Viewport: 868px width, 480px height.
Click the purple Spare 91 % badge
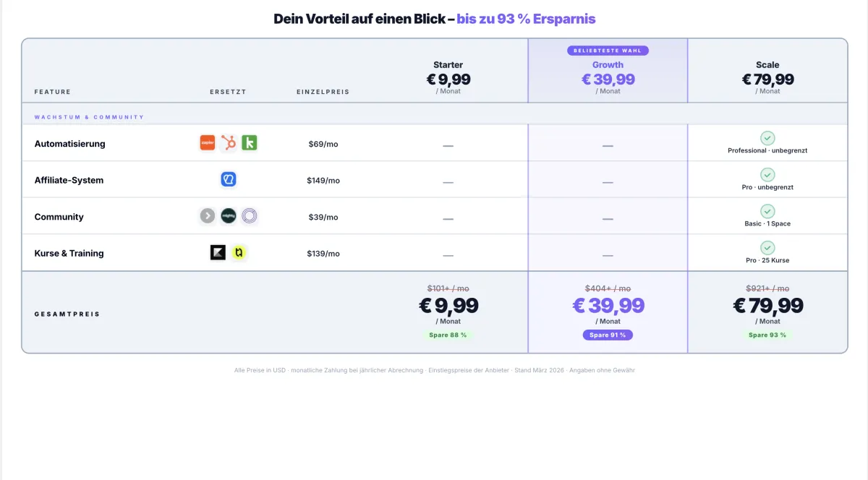(x=608, y=335)
